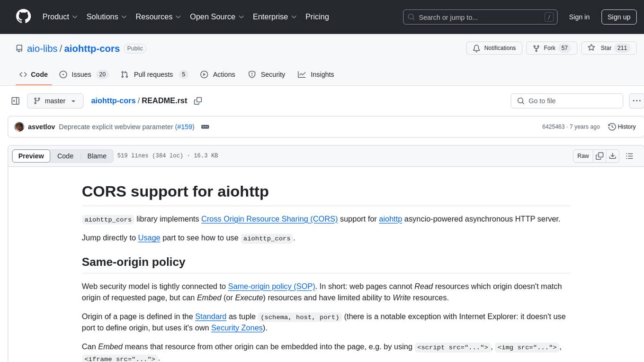This screenshot has width=644, height=362.
Task: View the file History
Action: pyautogui.click(x=622, y=127)
